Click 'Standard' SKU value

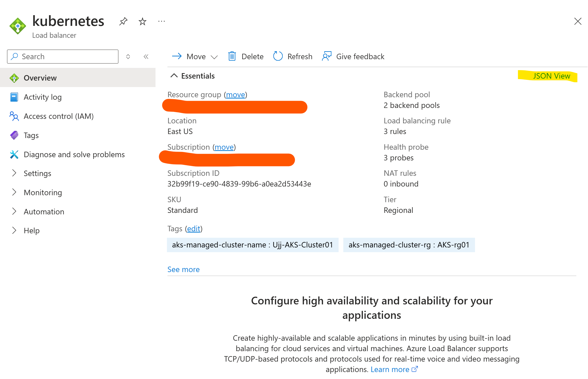pyautogui.click(x=183, y=210)
